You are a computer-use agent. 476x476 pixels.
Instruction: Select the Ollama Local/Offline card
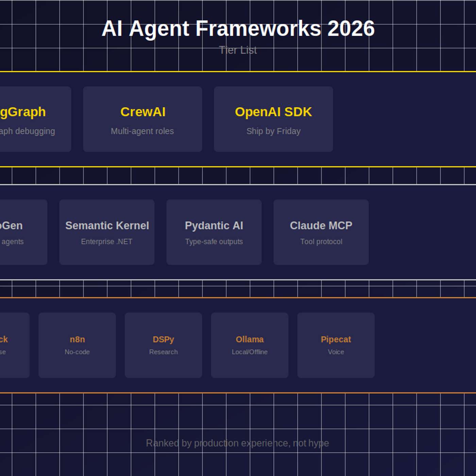[x=250, y=345]
